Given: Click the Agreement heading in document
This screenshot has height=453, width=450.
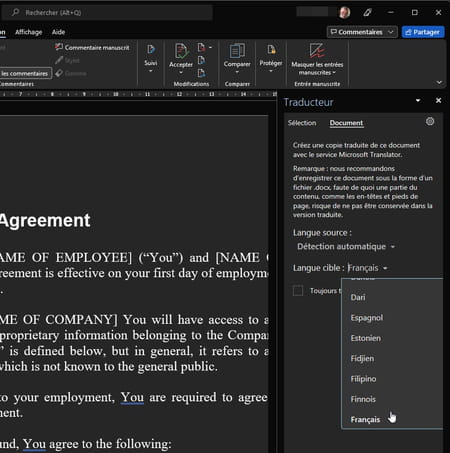Looking at the screenshot, I should [45, 220].
